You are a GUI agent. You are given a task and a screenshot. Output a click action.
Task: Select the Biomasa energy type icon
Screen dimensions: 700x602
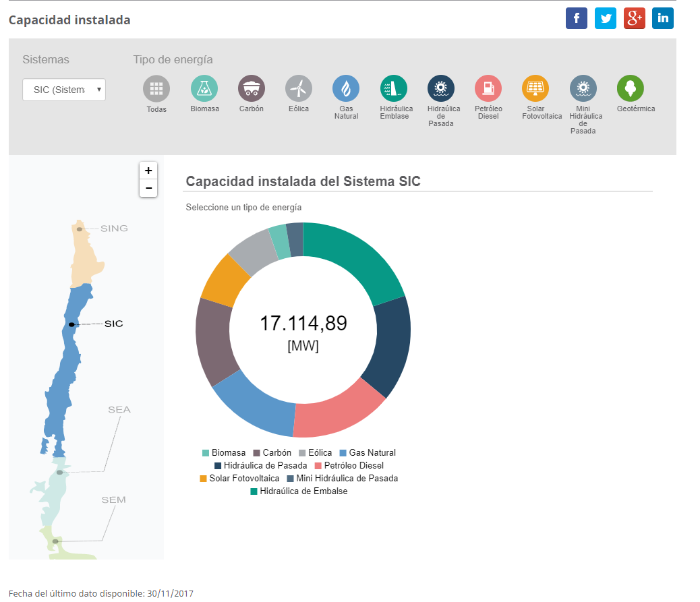click(x=204, y=87)
